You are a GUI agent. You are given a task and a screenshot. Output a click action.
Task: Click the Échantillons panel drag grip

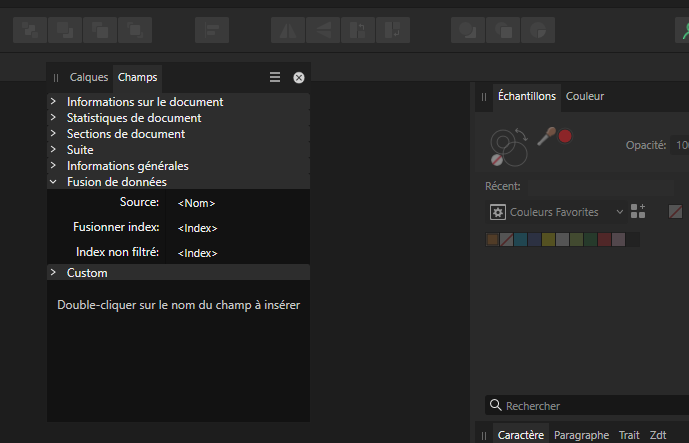(484, 97)
